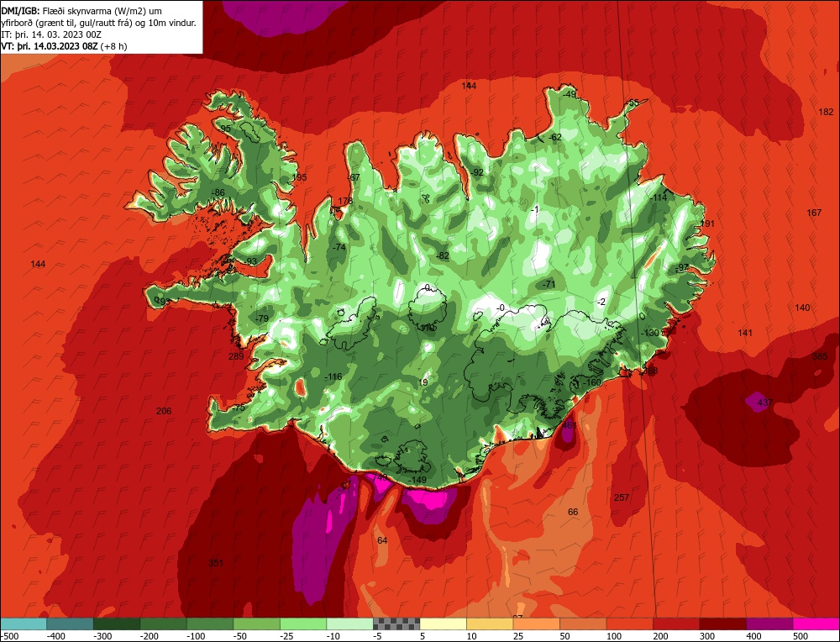The height and width of the screenshot is (642, 840).
Task: Click the dark teal -400 to -300 legend swatch
Action: pyautogui.click(x=71, y=624)
